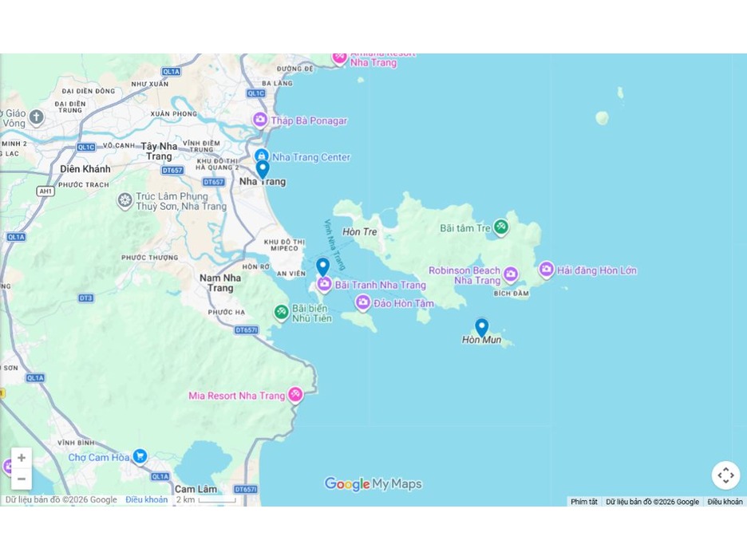The width and height of the screenshot is (747, 560).
Task: Zoom out with the minus button
Action: coord(22,479)
